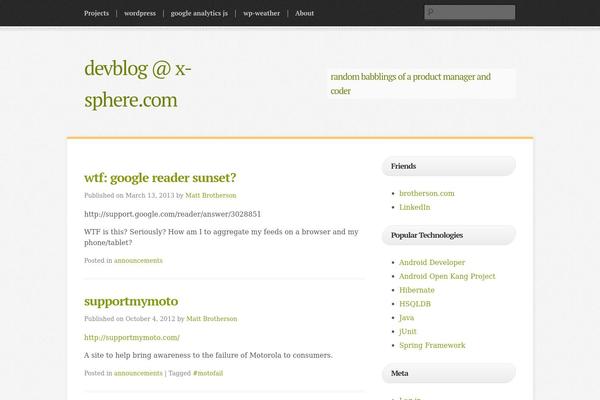Open the google analytics js menu item
Viewport: 600px width, 400px height.
199,13
